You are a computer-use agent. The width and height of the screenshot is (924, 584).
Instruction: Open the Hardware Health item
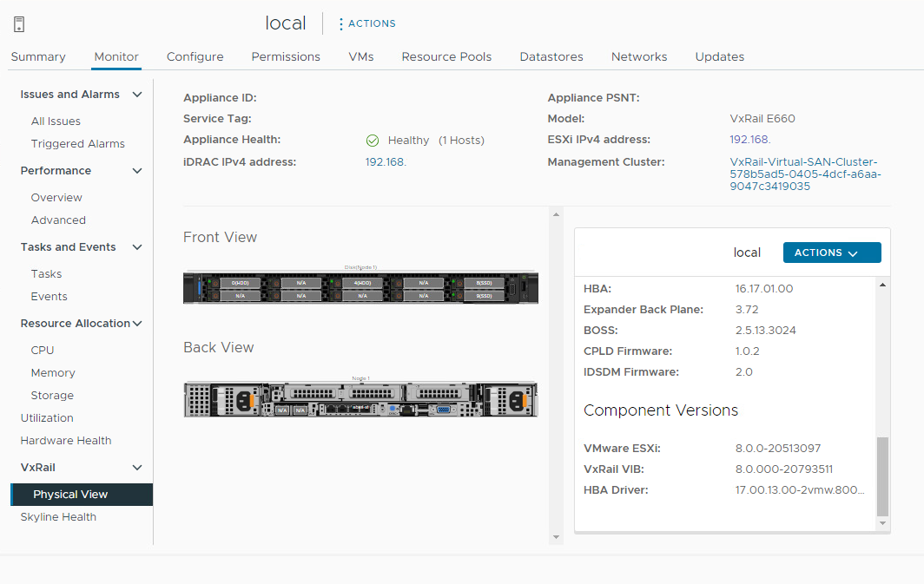(66, 440)
